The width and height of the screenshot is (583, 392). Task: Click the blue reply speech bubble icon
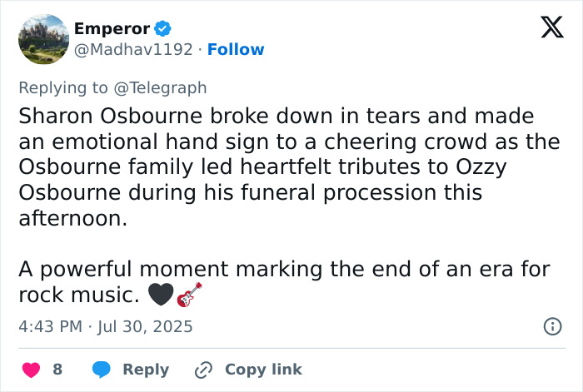point(101,369)
